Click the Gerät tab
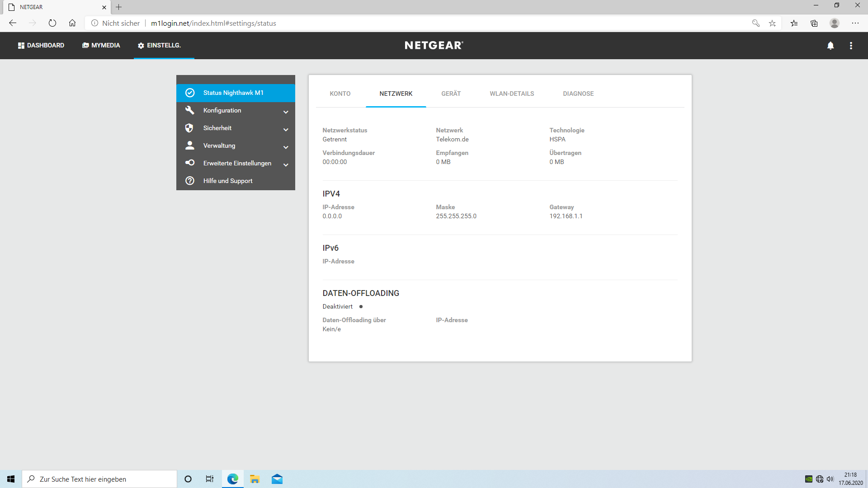The width and height of the screenshot is (868, 488). 451,94
